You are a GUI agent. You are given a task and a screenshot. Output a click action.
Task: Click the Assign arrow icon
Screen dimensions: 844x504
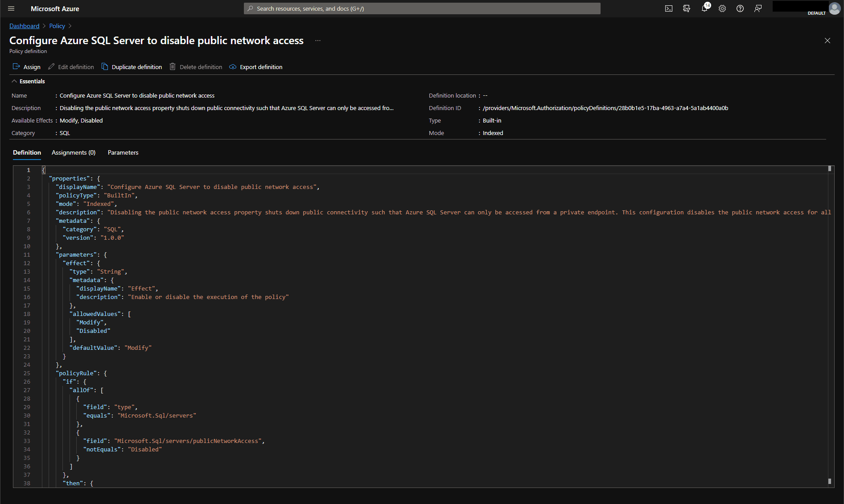[16, 66]
